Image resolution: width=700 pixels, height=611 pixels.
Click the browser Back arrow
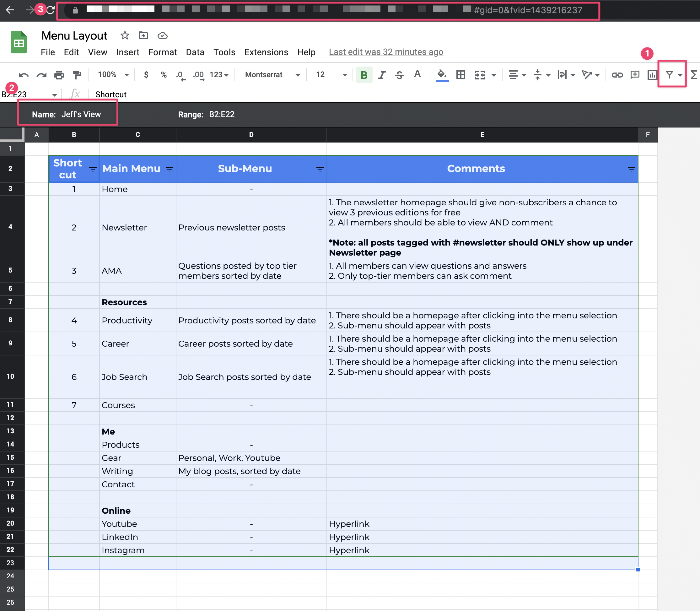click(10, 10)
